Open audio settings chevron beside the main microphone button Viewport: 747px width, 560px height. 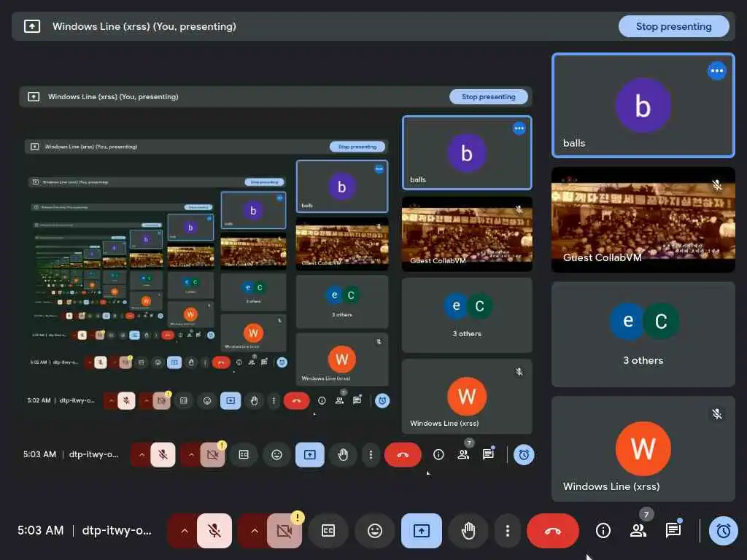tap(185, 531)
